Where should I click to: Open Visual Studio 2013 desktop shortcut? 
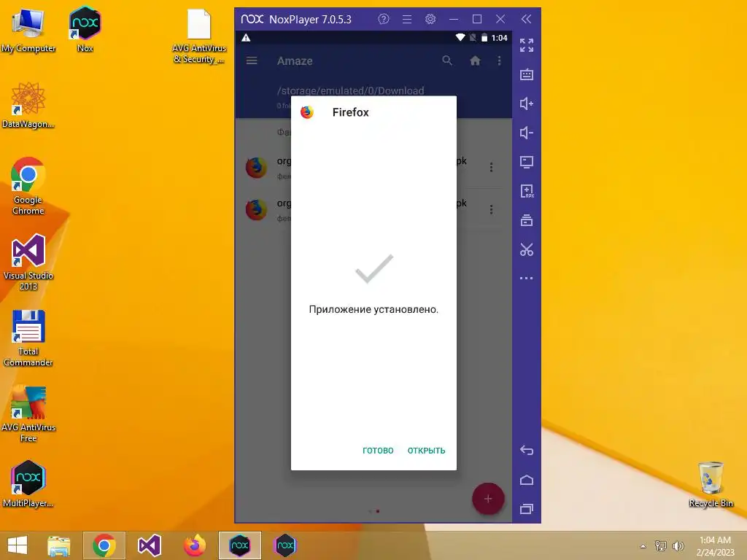(28, 262)
